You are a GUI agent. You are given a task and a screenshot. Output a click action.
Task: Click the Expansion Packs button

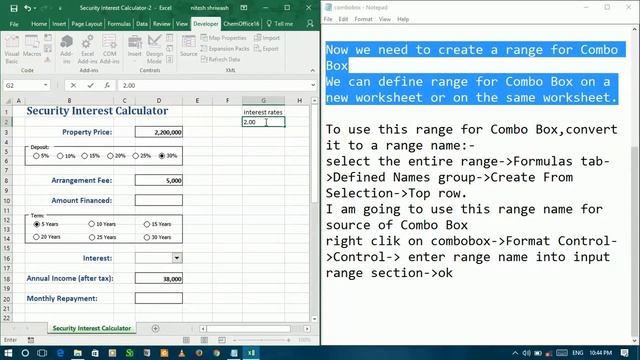[x=225, y=49]
